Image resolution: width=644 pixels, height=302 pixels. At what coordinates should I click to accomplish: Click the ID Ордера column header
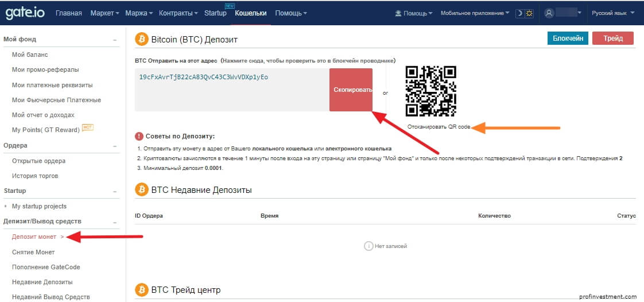tap(149, 216)
